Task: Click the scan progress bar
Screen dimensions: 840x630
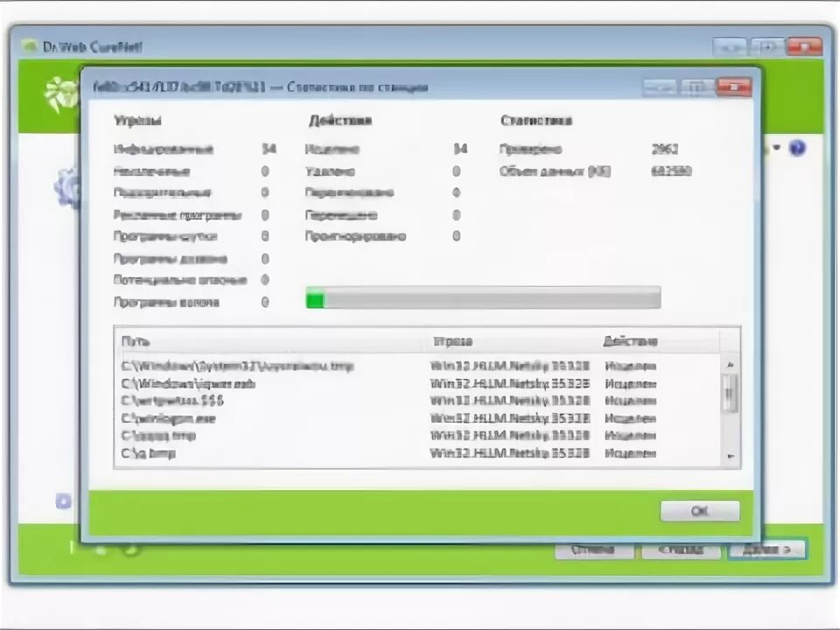Action: click(483, 297)
